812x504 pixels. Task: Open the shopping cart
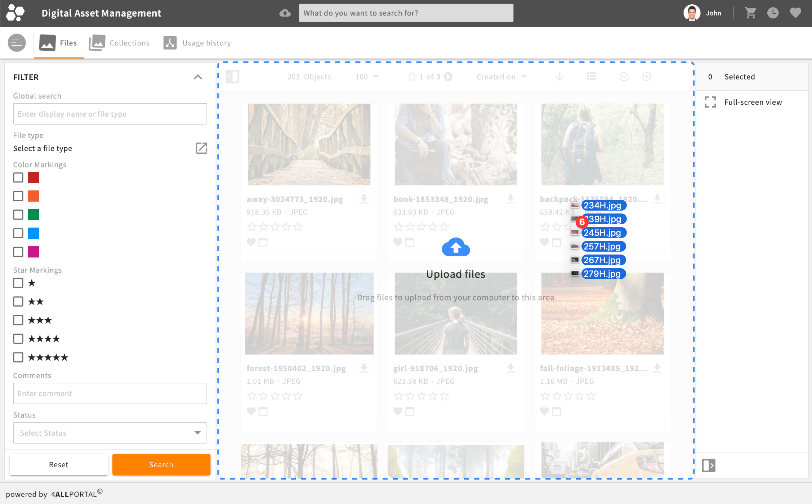[x=750, y=13]
